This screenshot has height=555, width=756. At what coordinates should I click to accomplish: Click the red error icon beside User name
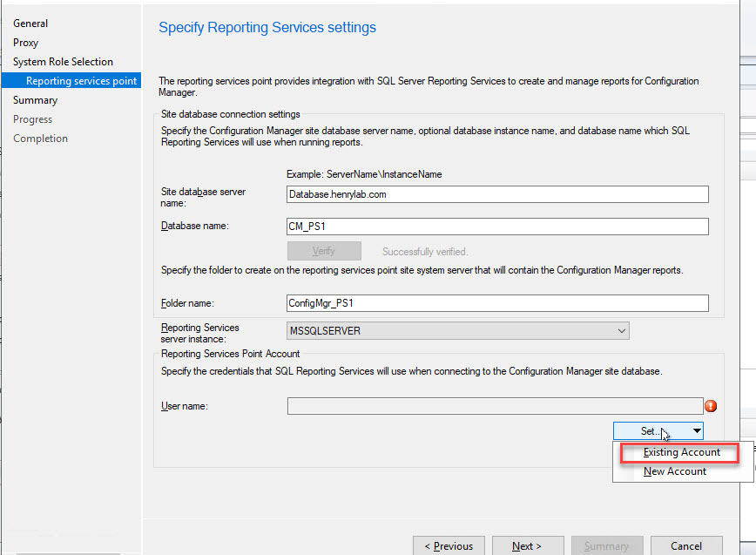coord(711,406)
